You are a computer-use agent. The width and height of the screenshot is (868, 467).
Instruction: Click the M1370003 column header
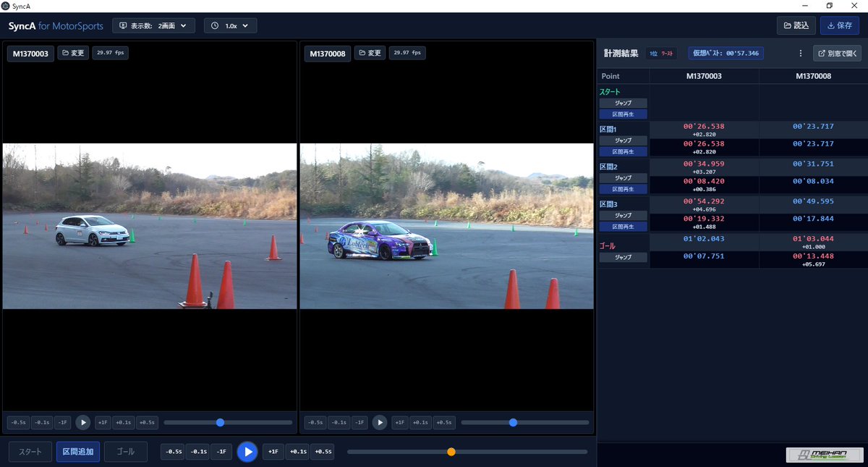[704, 76]
